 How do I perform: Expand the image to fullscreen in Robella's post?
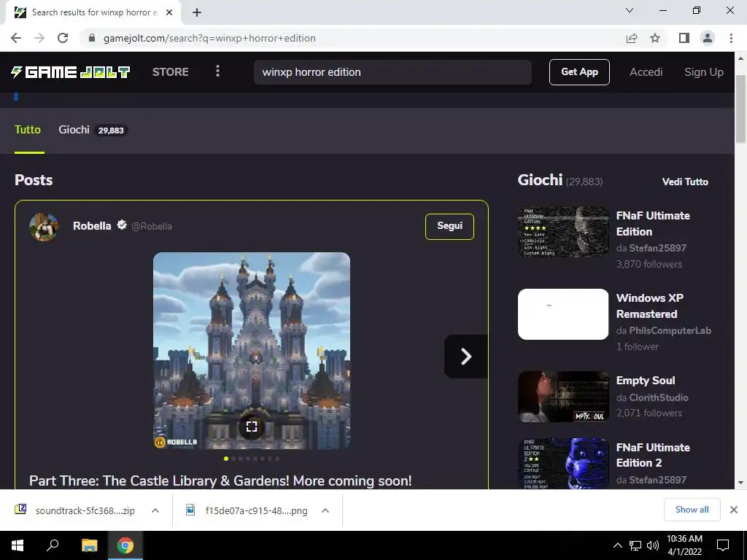252,426
